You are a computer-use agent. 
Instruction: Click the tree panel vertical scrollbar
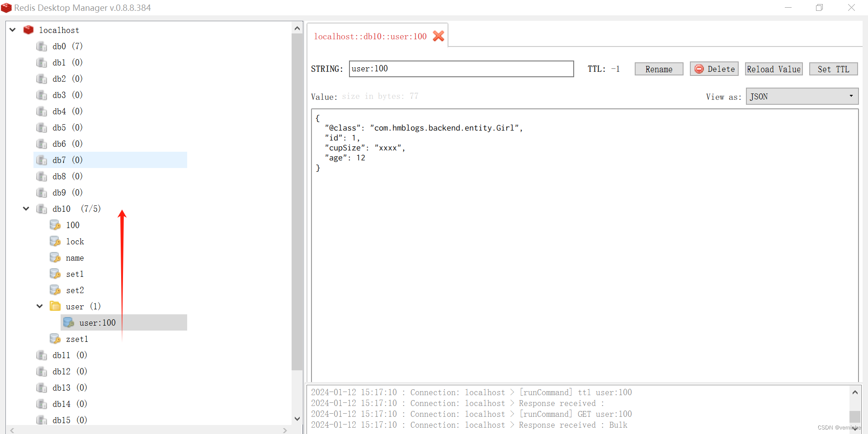297,202
